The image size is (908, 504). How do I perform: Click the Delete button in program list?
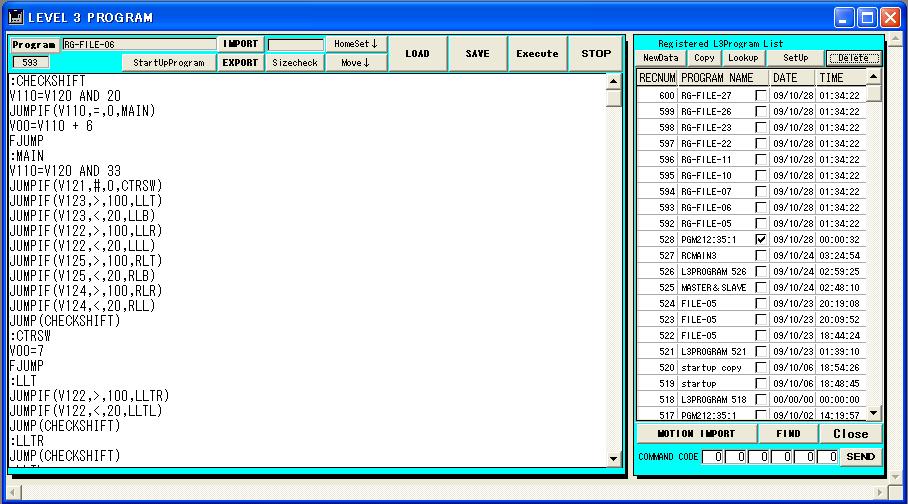point(854,58)
